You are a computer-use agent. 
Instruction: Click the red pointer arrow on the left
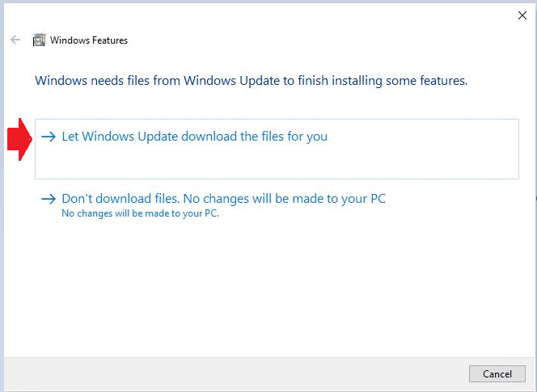(19, 141)
